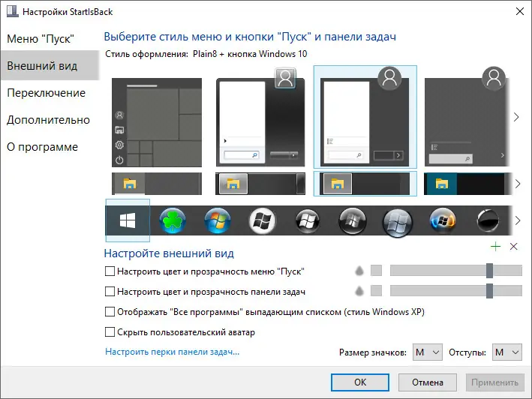Select the first flat gray taskbar style
This screenshot has height=399, width=532.
157,184
